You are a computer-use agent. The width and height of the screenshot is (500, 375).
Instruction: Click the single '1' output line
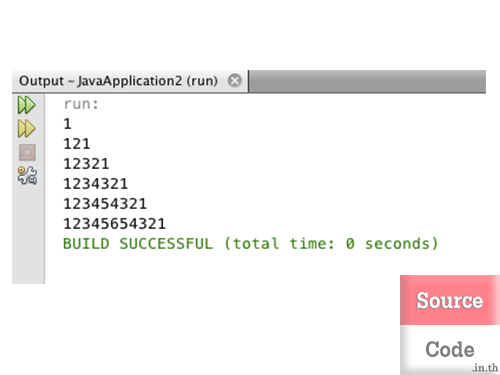coord(67,124)
